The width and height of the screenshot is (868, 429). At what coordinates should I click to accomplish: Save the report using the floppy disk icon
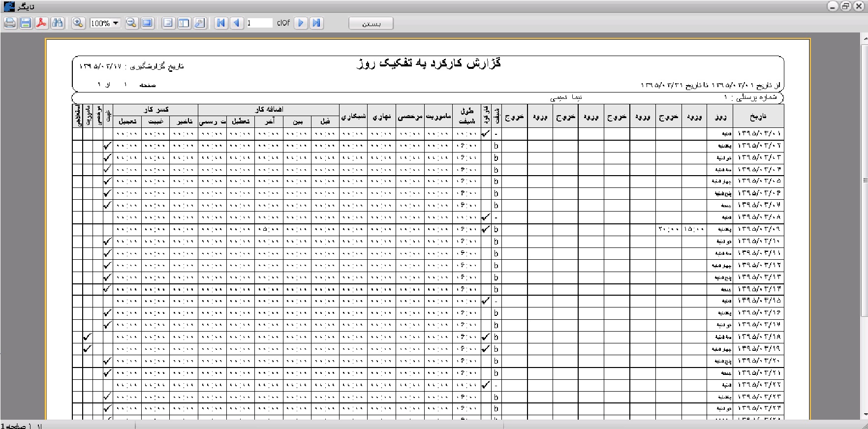tap(26, 23)
